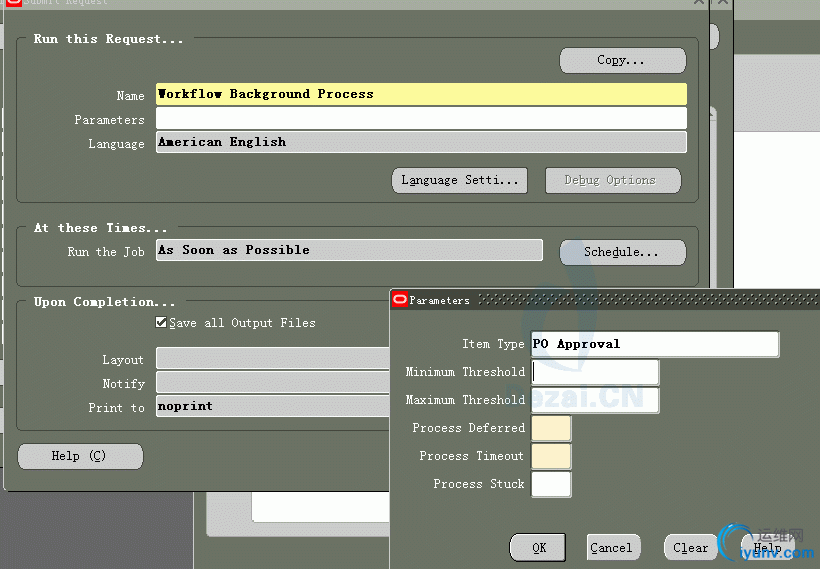
Task: Click the Help (C) button
Action: (x=80, y=457)
